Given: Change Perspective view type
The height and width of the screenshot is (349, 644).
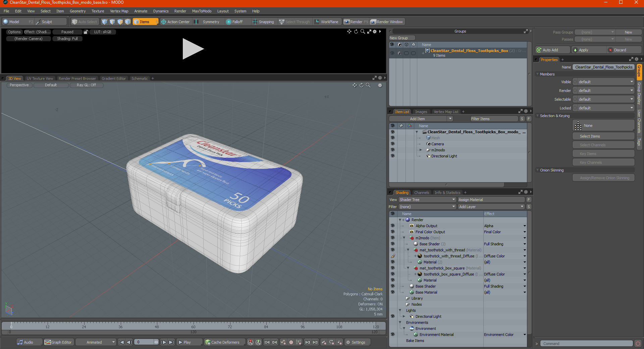Looking at the screenshot, I should [19, 85].
